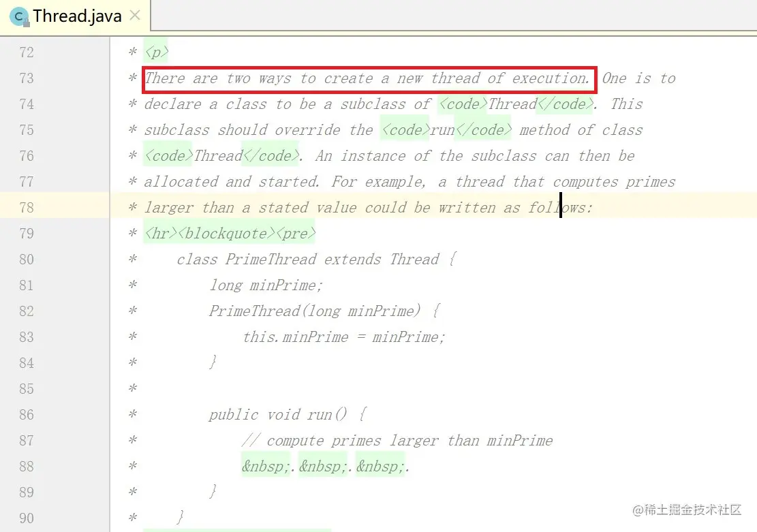Click line number 72 in the gutter
This screenshot has height=532, width=757.
(27, 52)
